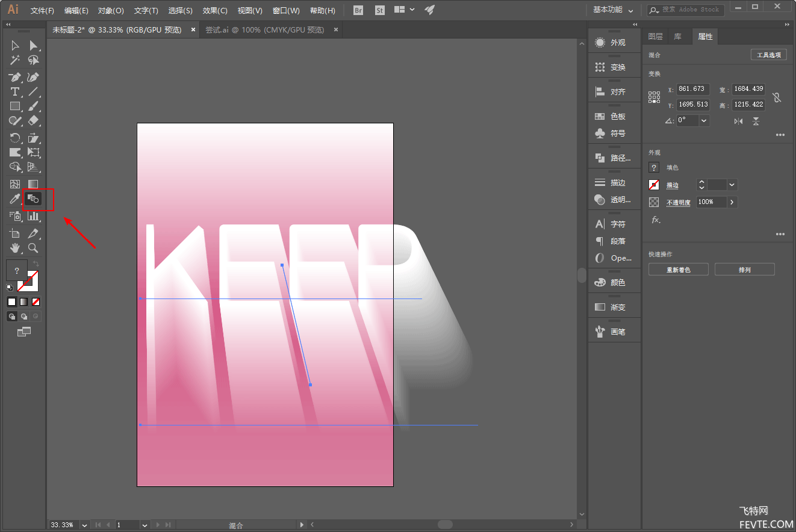Click the stroke color swatch in Appearance
796x532 pixels.
coord(654,185)
